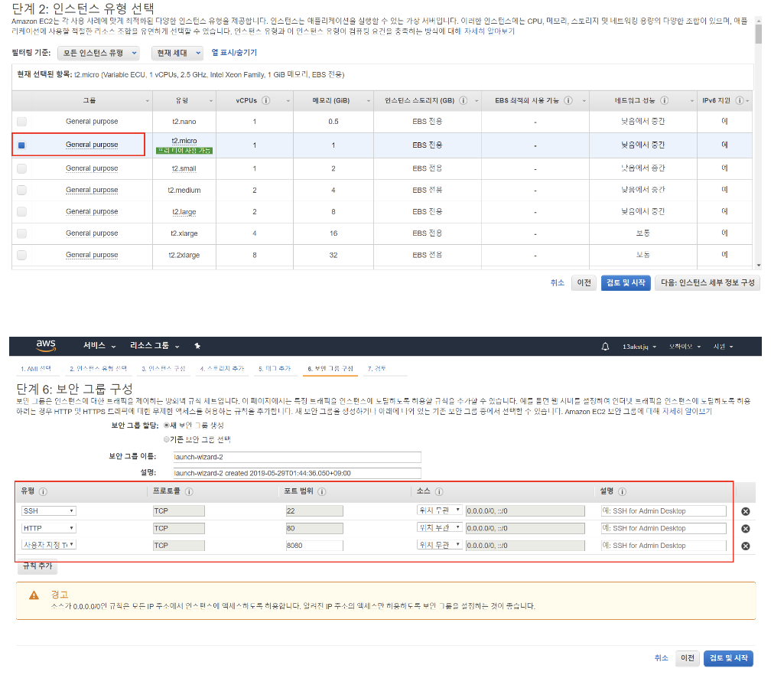Click 검토 및 시작 button in step 2

pos(626,282)
